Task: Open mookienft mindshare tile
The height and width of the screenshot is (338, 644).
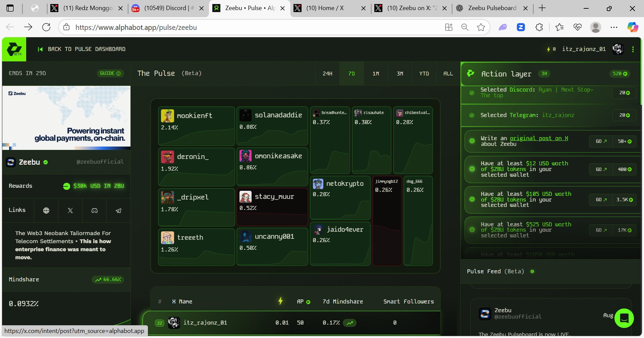Action: pos(197,126)
